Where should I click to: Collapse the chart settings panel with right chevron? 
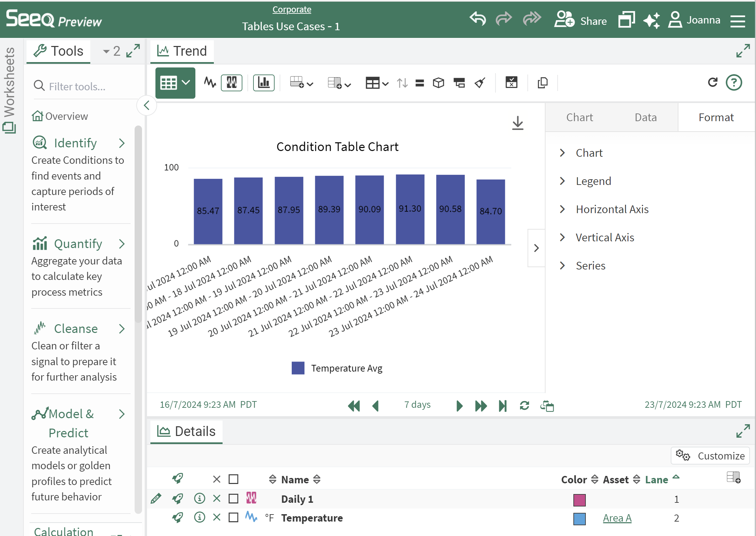point(536,248)
